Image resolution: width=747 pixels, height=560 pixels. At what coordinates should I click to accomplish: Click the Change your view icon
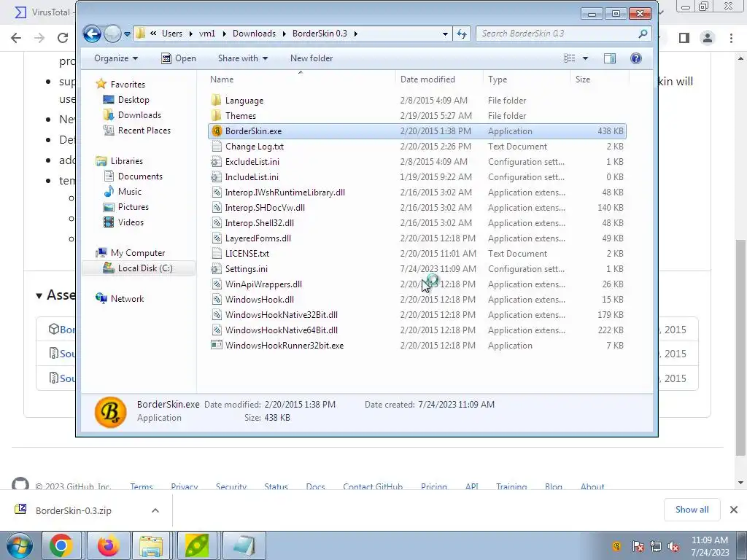point(569,58)
